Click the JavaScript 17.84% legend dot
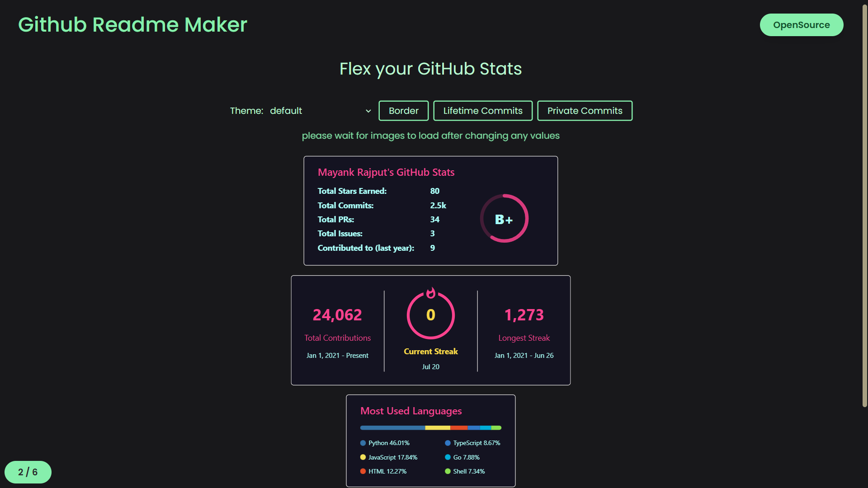 click(363, 457)
